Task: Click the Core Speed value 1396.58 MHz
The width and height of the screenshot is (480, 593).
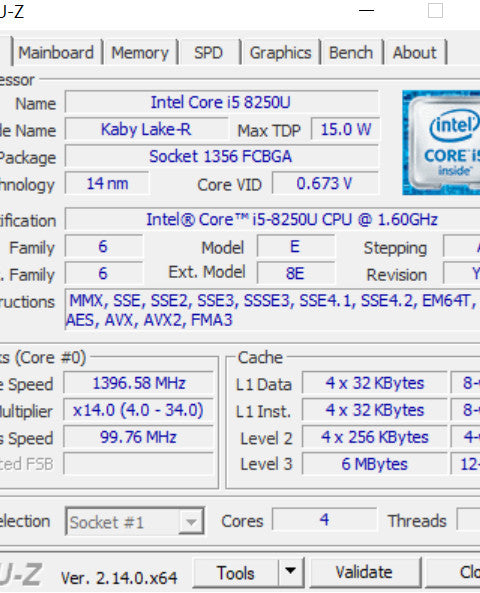Action: click(139, 383)
